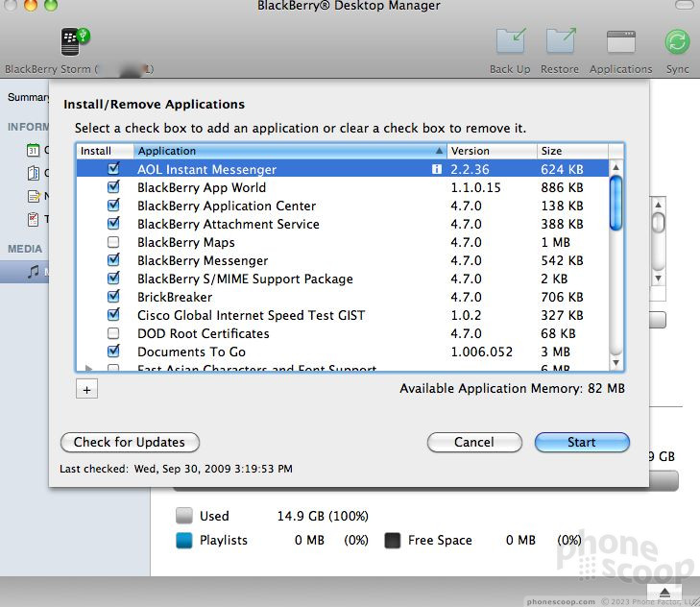Click the contacts icon in the sidebar

coord(34,173)
